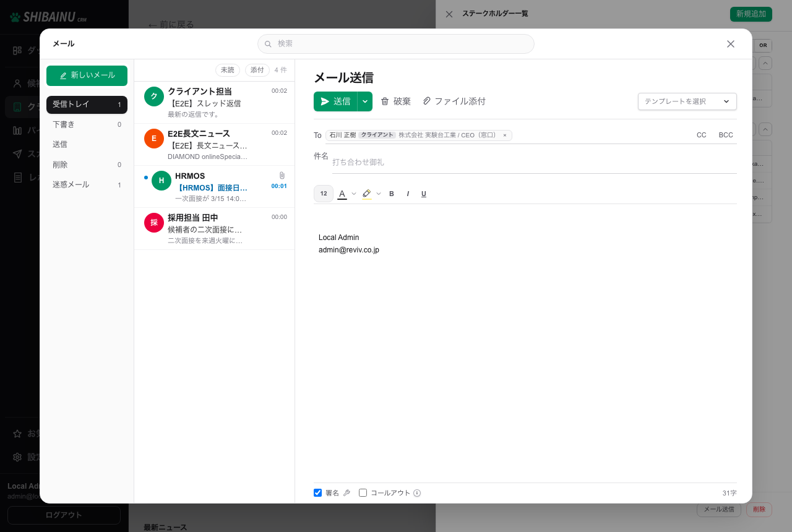Click the red 採 avatar for 採用担当 田中
The height and width of the screenshot is (532, 792).
pyautogui.click(x=154, y=223)
